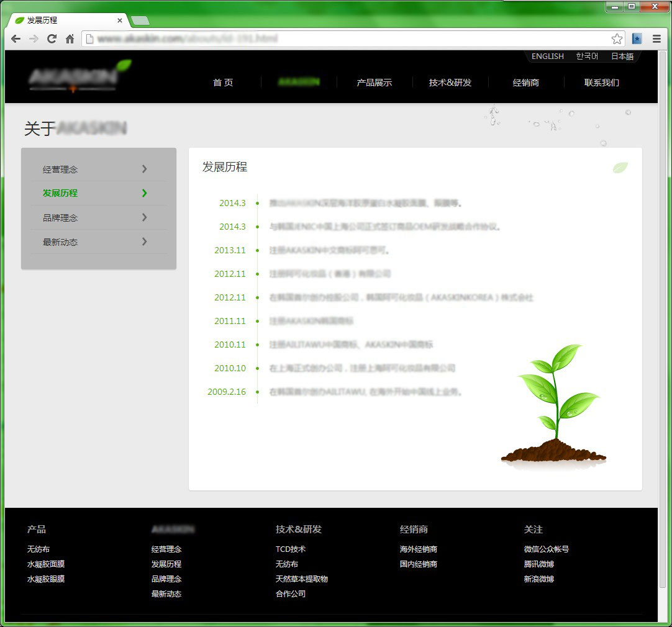Click the 2010.10 timeline date

coord(230,368)
